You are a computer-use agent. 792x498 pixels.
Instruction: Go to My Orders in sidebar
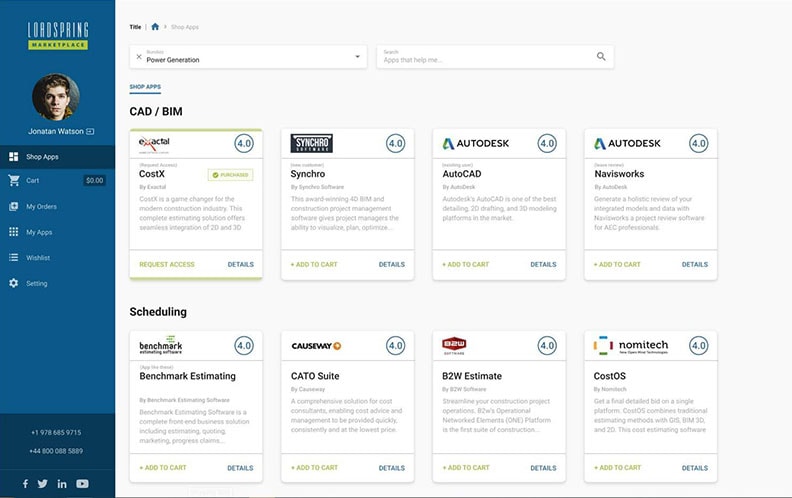[x=58, y=206]
